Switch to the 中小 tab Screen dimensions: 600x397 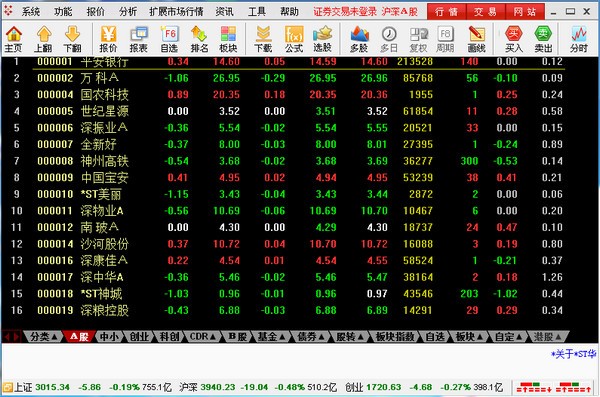click(109, 337)
